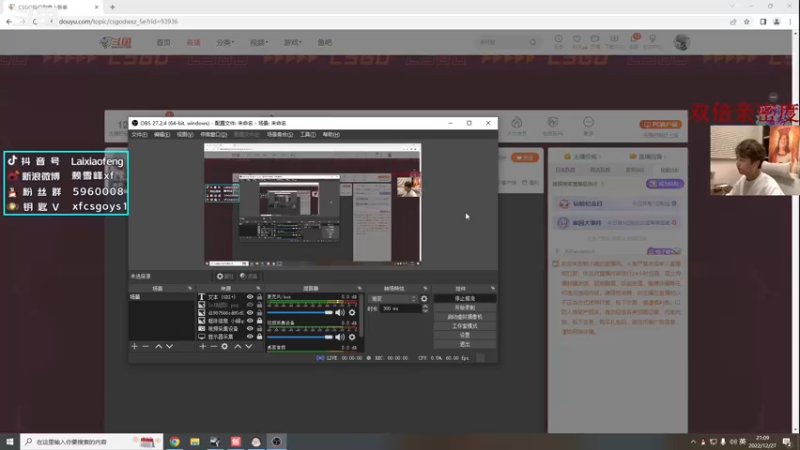Click the Controls dock pop-out icon
Viewport: 800px width, 450px height.
click(492, 288)
